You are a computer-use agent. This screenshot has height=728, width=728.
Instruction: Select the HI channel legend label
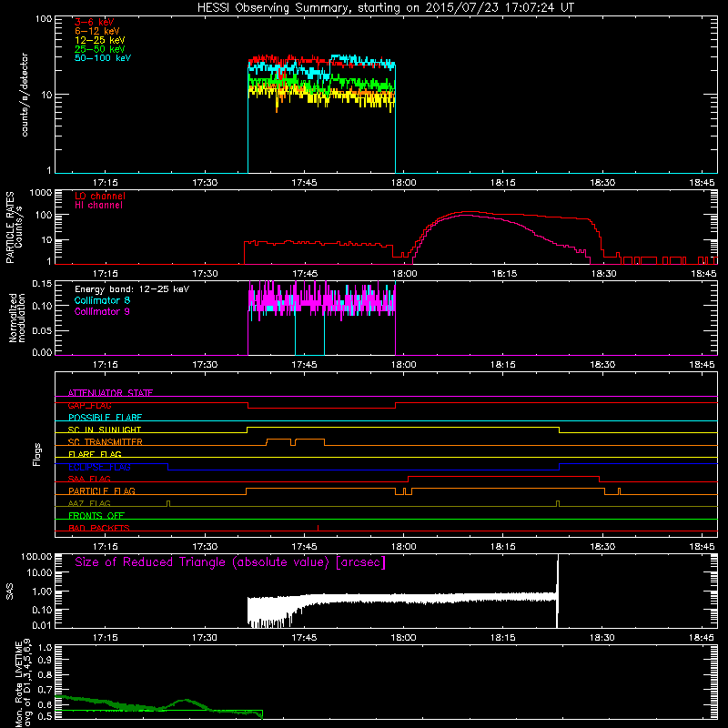[98, 205]
